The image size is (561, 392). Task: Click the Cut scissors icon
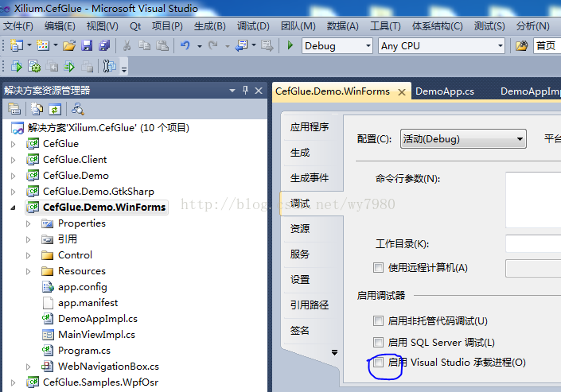[x=127, y=45]
